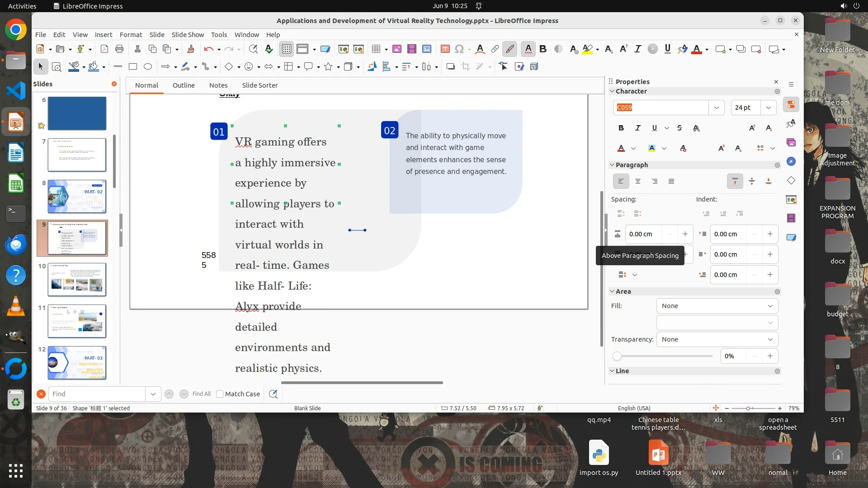Select the Rectangle shape tool
This screenshot has width=868, height=488.
[133, 67]
